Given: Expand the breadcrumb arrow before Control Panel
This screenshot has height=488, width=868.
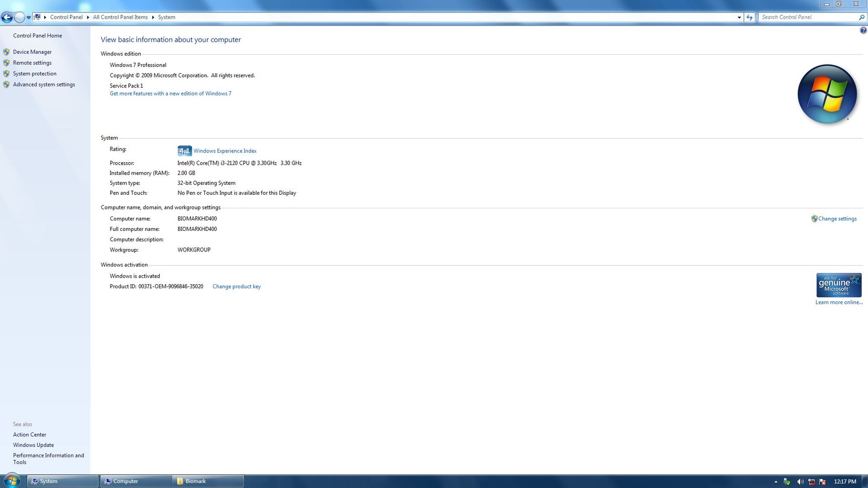Looking at the screenshot, I should coord(45,17).
